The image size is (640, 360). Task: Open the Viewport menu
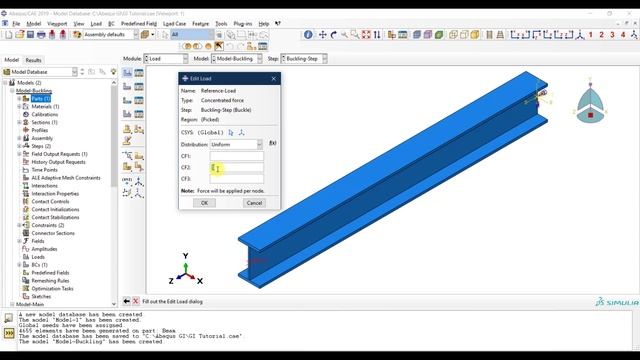click(x=57, y=24)
